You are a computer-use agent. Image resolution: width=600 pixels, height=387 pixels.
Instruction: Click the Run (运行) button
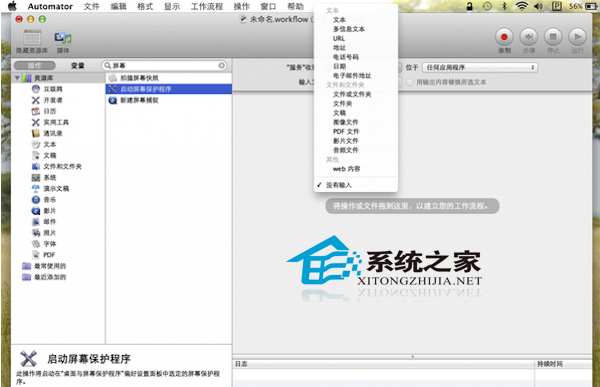[577, 37]
